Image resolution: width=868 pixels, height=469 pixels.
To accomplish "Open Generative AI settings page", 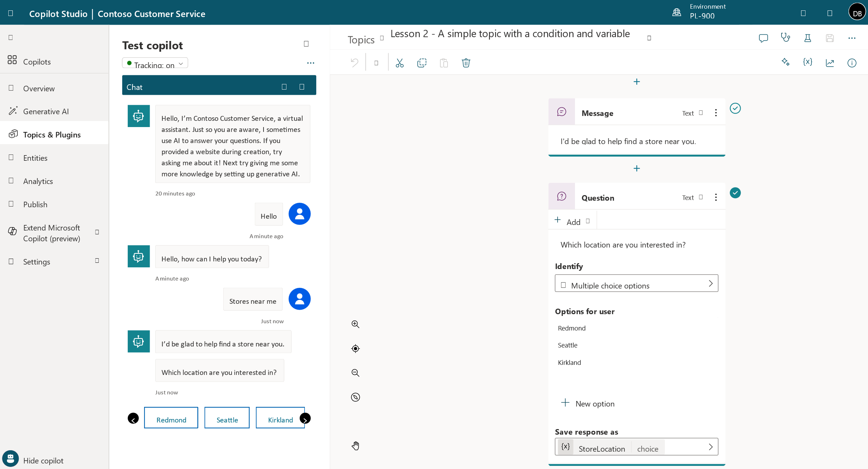I will pyautogui.click(x=55, y=111).
